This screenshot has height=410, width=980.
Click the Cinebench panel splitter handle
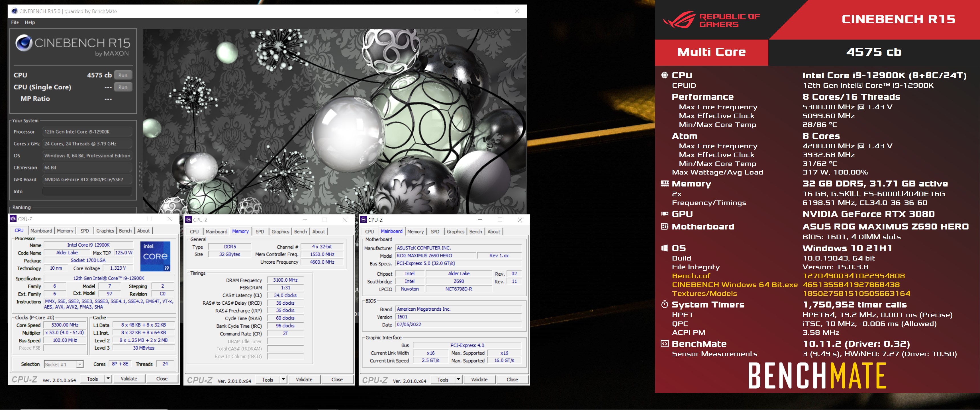[x=140, y=174]
